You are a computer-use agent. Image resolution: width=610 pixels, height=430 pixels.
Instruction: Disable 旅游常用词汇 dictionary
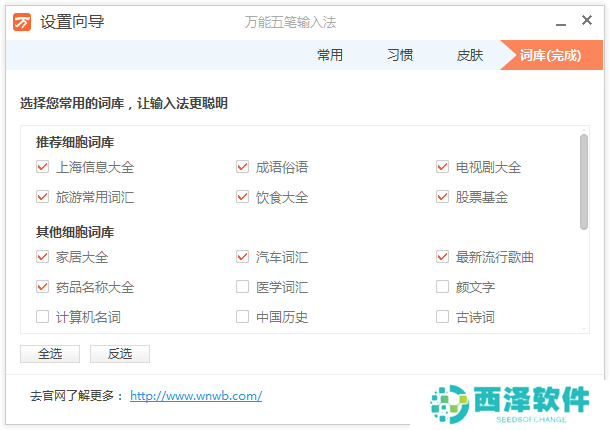coord(42,197)
